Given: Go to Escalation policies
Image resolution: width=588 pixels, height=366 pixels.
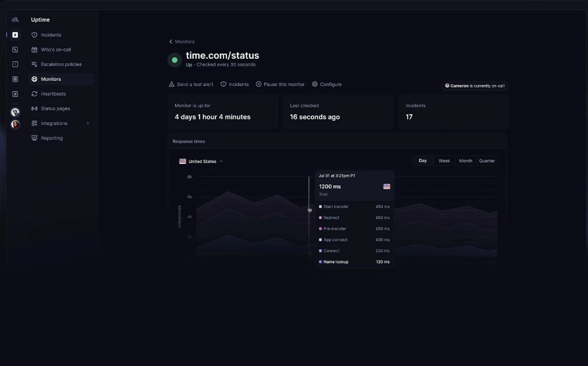Looking at the screenshot, I should [61, 64].
